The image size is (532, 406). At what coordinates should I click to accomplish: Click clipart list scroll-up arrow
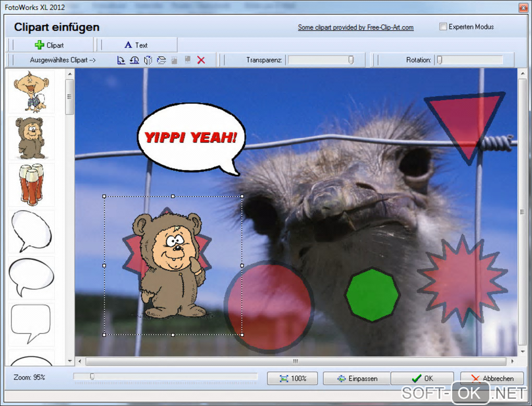click(69, 74)
